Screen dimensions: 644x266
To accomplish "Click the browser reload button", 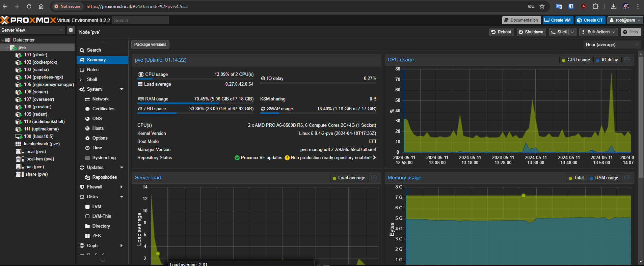I will pos(29,6).
